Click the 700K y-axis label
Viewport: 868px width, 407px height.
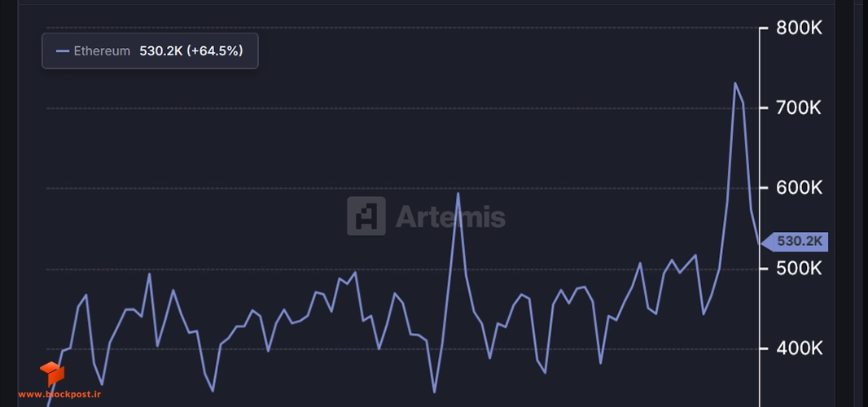pos(800,108)
